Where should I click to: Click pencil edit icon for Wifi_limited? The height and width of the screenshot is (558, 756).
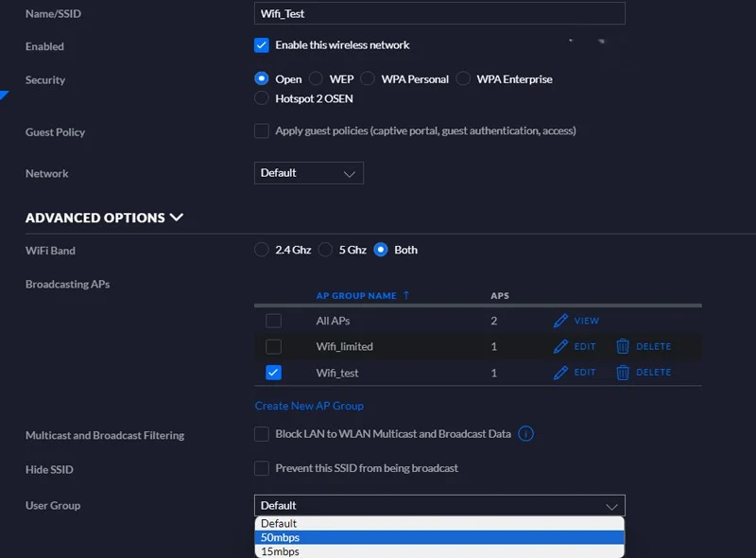coord(560,346)
